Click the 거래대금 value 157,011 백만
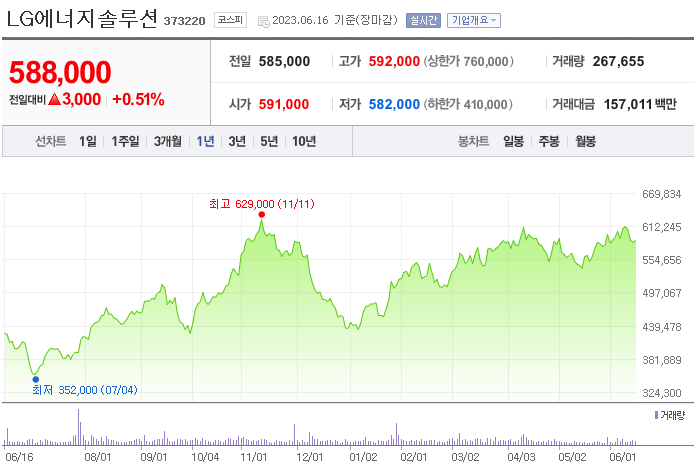The image size is (694, 474). pyautogui.click(x=640, y=104)
